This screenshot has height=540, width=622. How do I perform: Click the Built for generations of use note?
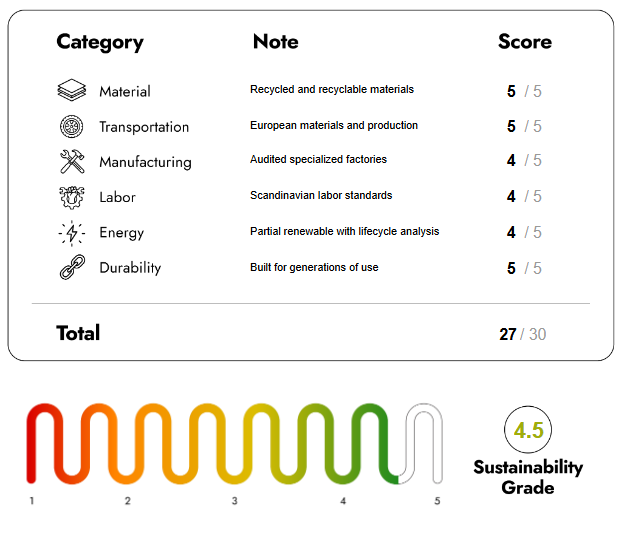coord(314,268)
